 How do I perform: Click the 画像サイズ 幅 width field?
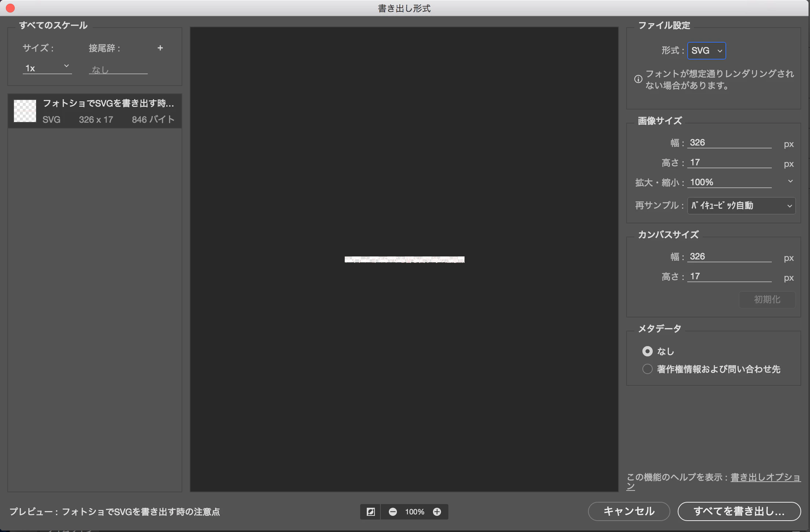[730, 143]
